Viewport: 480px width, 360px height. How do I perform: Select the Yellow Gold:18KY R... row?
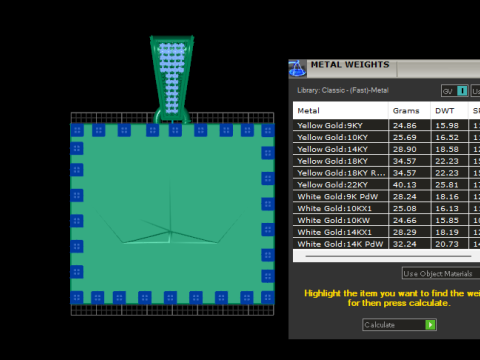point(386,173)
